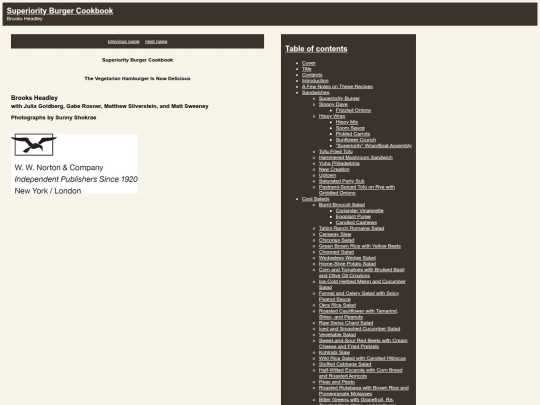Open the Hippy Mix sub-recipe

[x=347, y=122]
